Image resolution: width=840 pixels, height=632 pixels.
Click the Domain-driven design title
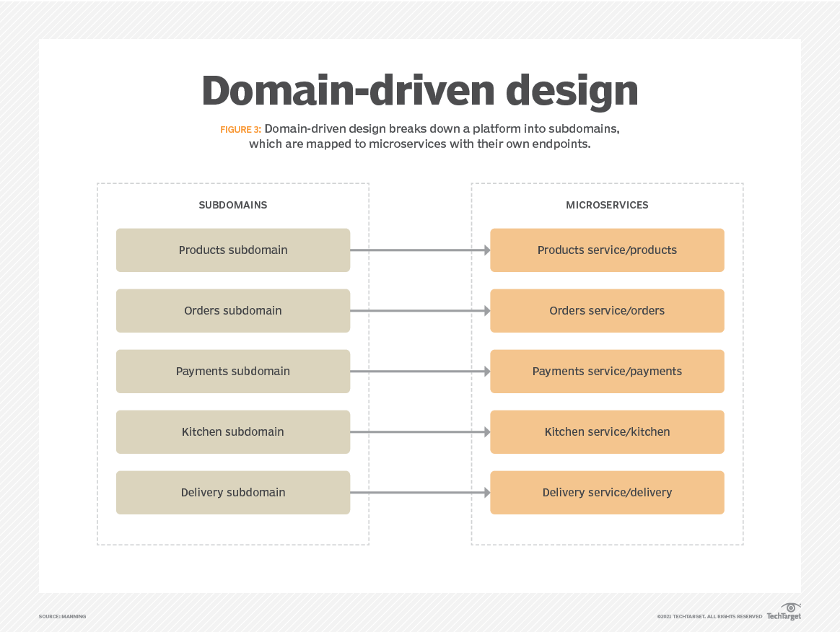[420, 91]
